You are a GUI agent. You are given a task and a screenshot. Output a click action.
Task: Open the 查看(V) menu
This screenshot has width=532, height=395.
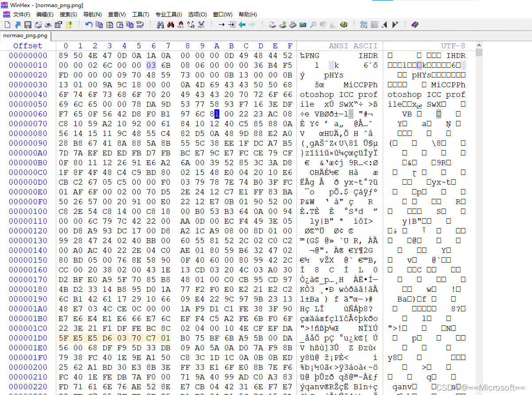(x=117, y=15)
